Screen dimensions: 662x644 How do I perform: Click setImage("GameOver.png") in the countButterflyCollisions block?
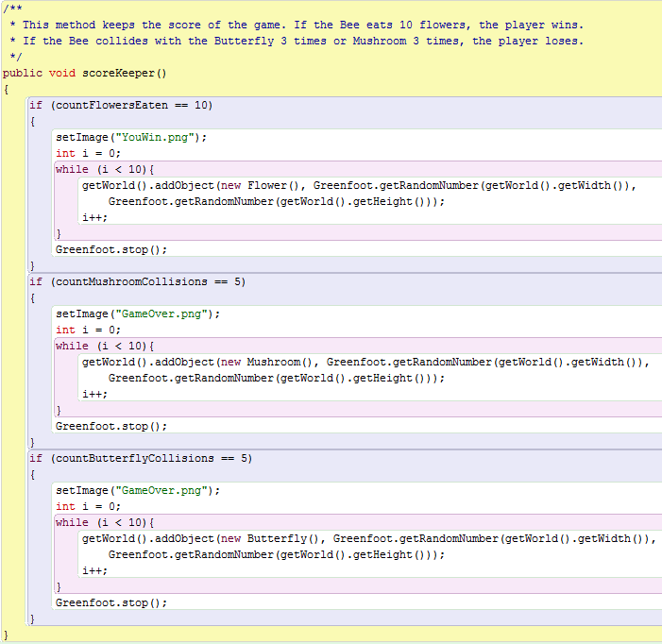pyautogui.click(x=138, y=490)
